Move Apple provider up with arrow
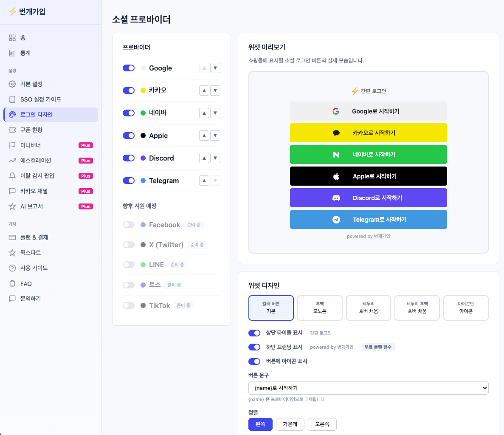The height and width of the screenshot is (435, 504). [x=204, y=136]
